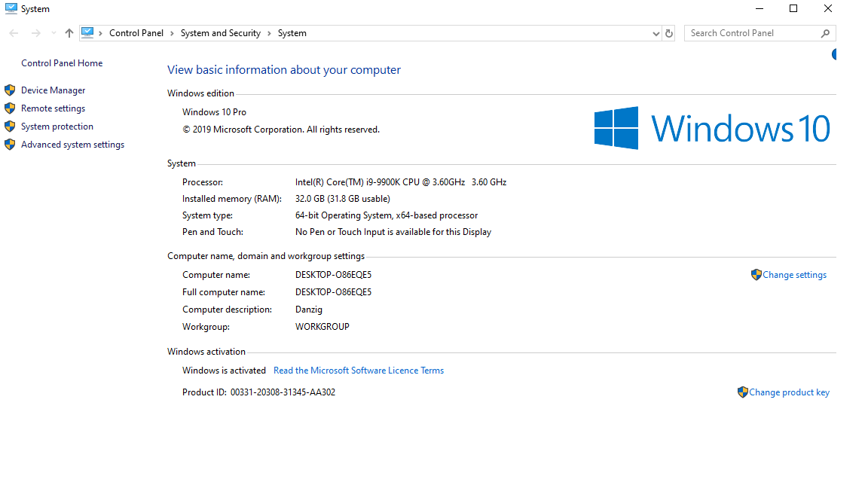
Task: Select System and Security breadcrumb
Action: click(220, 33)
